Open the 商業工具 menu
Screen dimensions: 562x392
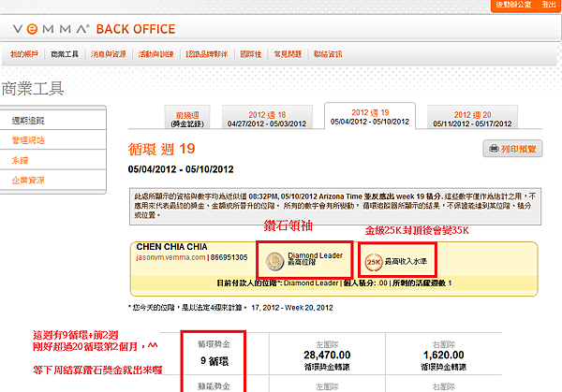click(x=65, y=54)
